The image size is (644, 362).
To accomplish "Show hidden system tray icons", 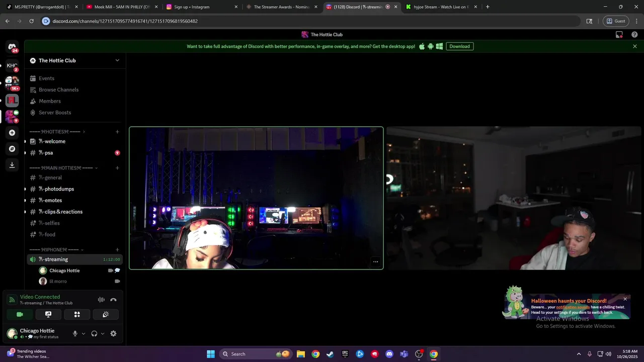I will (x=579, y=354).
